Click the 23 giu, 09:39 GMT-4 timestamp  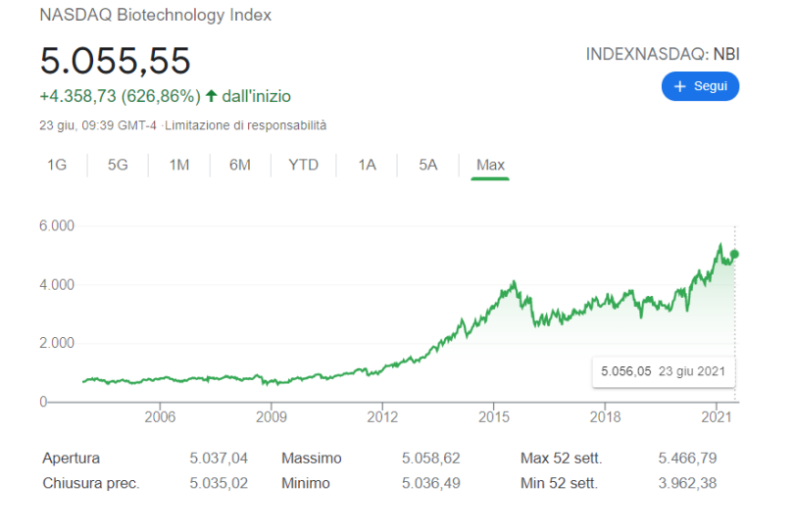pos(98,125)
